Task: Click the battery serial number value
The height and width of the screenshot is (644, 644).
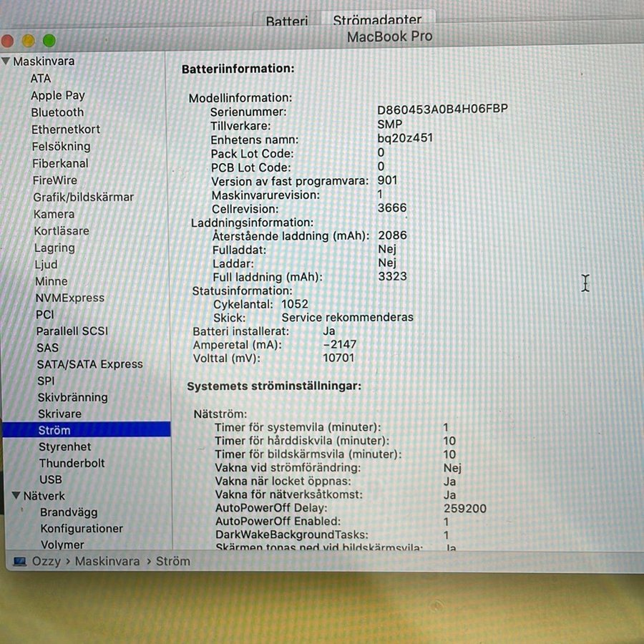Action: point(442,109)
